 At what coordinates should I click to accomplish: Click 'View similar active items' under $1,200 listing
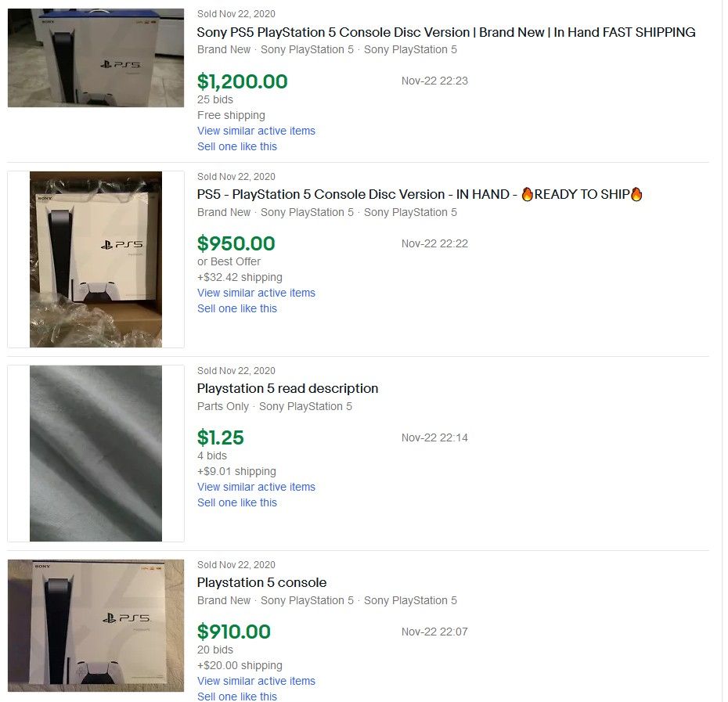(256, 131)
